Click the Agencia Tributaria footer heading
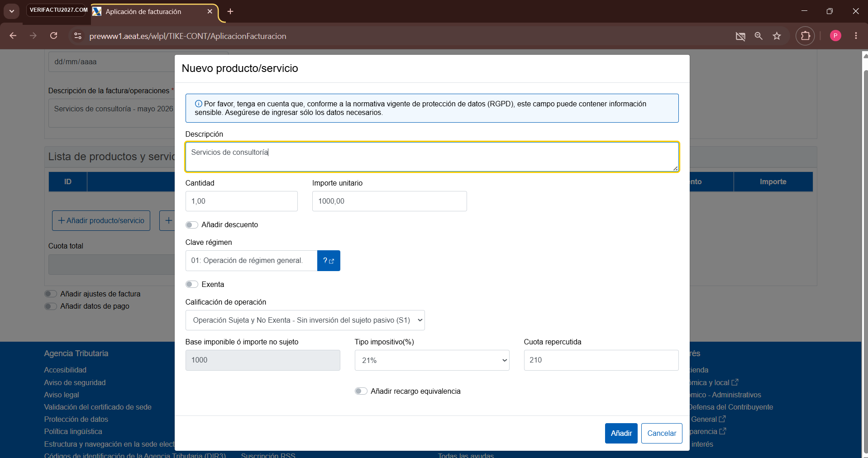Image resolution: width=868 pixels, height=458 pixels. (76, 353)
